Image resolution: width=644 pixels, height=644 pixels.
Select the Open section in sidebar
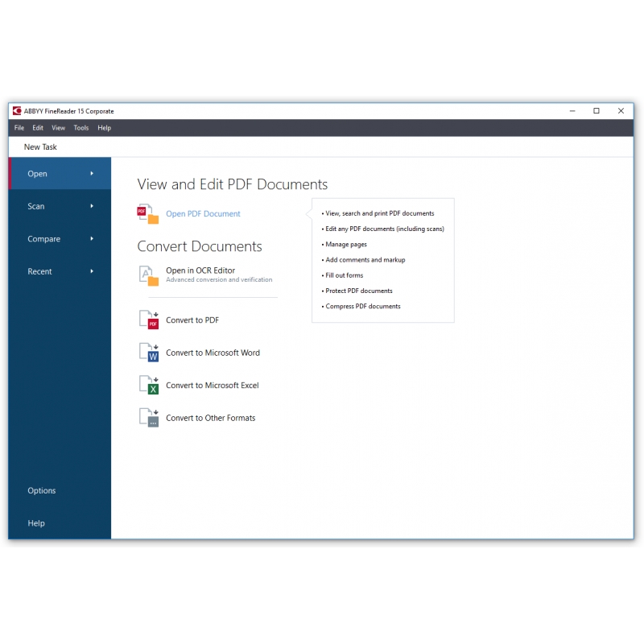pyautogui.click(x=60, y=173)
